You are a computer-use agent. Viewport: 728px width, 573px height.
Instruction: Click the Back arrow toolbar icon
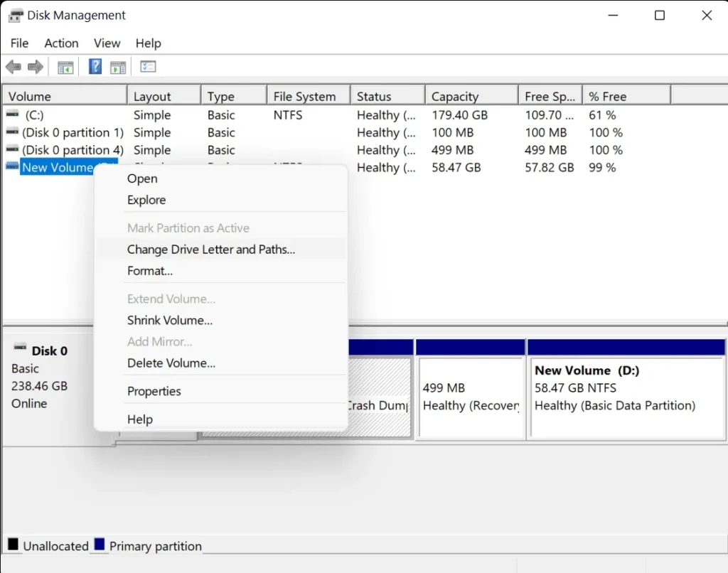(14, 67)
